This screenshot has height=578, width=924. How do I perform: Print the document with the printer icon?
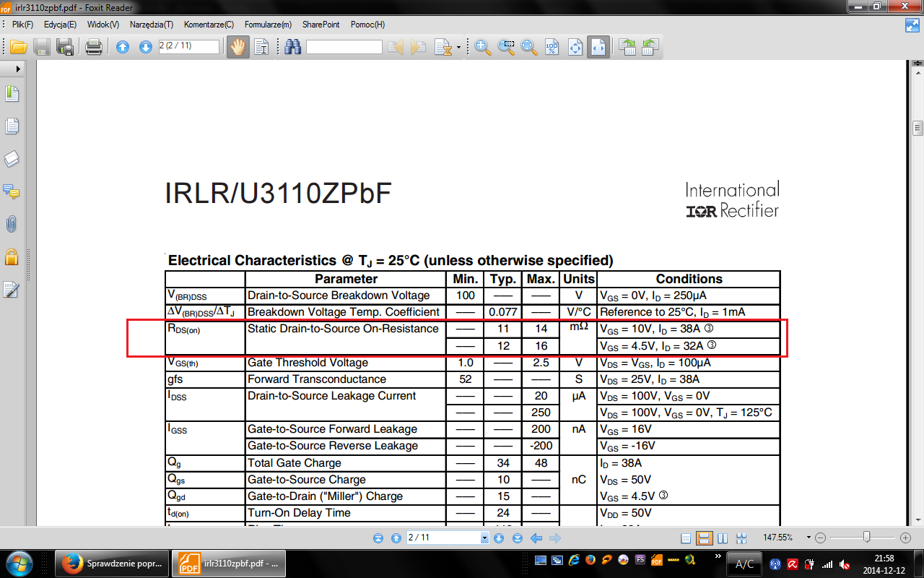pos(94,48)
